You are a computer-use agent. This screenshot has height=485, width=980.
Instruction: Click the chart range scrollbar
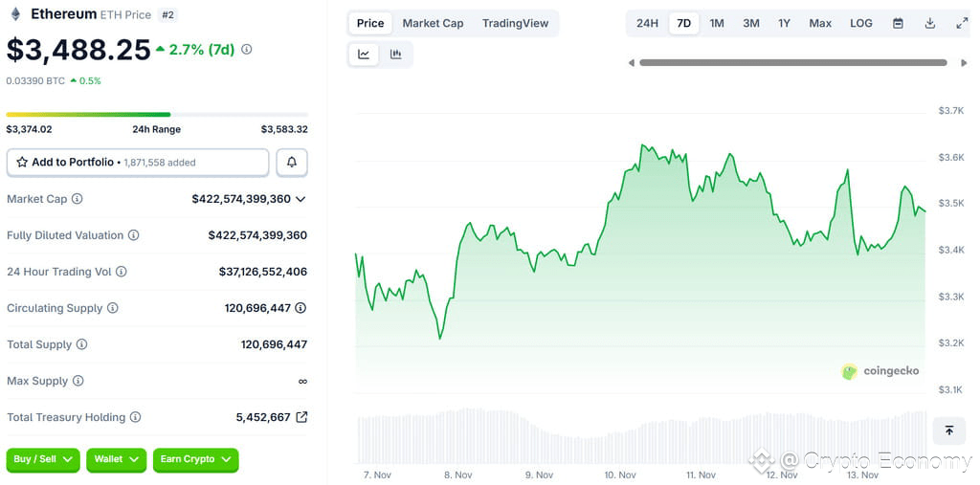coord(792,63)
